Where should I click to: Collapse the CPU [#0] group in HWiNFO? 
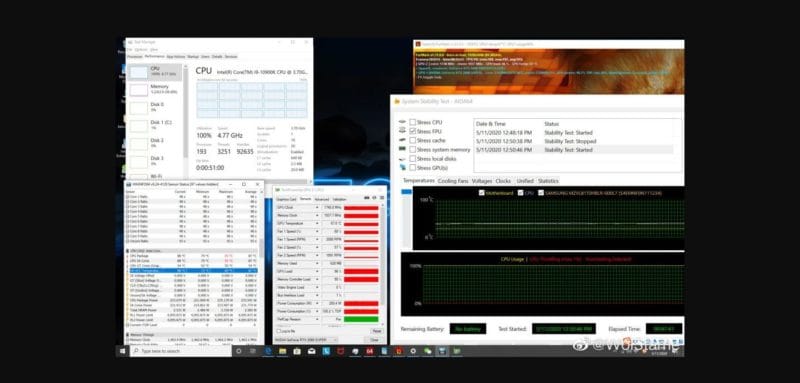(x=128, y=250)
